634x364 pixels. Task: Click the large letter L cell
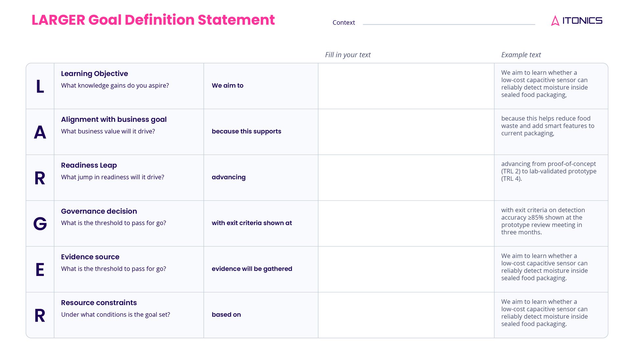pos(40,86)
